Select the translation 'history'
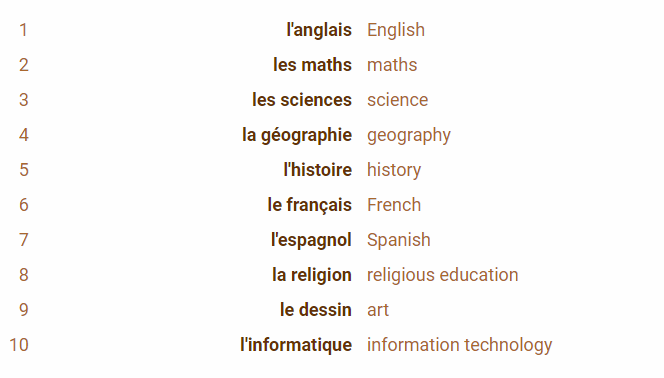Image resolution: width=664 pixels, height=378 pixels. [x=394, y=170]
